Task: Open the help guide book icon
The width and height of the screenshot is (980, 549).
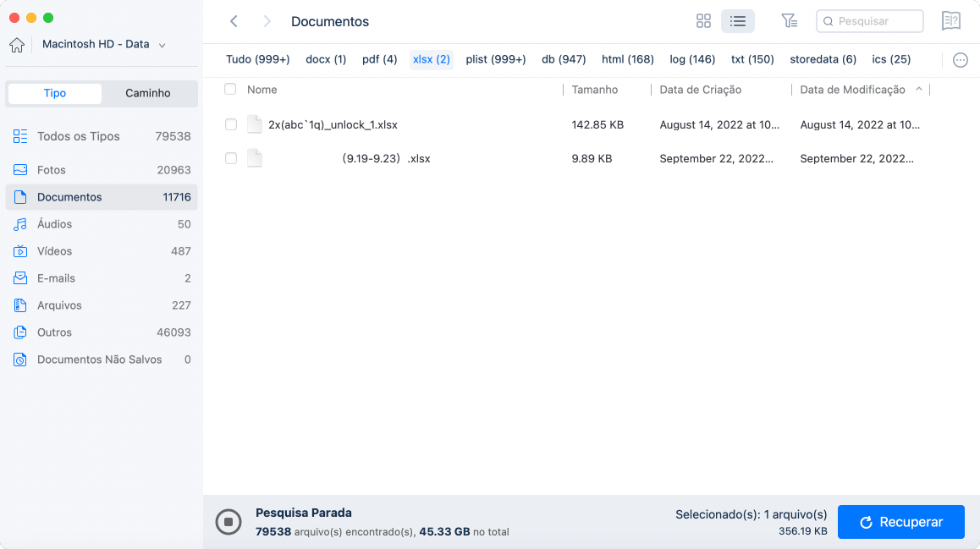Action: pos(951,21)
